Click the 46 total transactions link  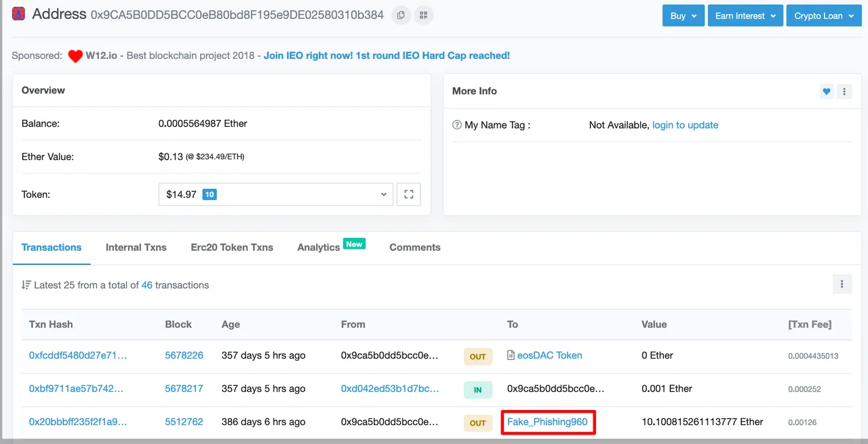(x=146, y=285)
